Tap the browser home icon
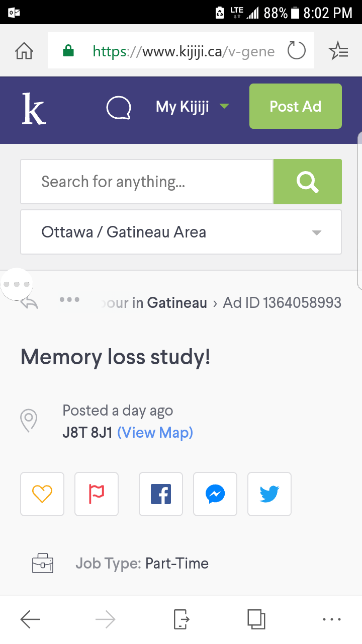 click(24, 51)
